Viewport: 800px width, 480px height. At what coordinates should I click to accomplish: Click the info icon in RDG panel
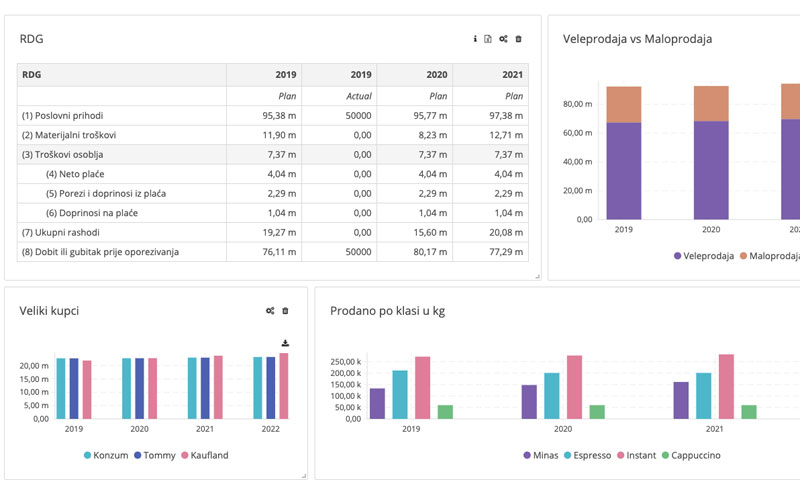[x=475, y=39]
